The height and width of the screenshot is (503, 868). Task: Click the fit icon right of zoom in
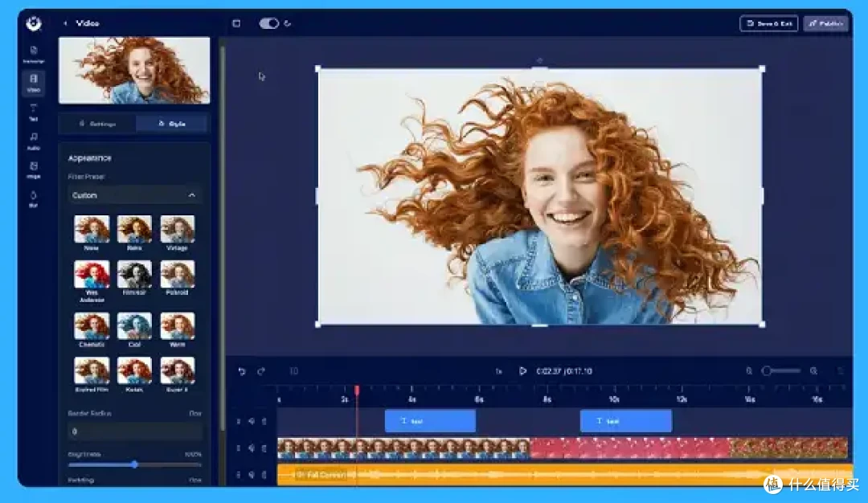click(840, 371)
